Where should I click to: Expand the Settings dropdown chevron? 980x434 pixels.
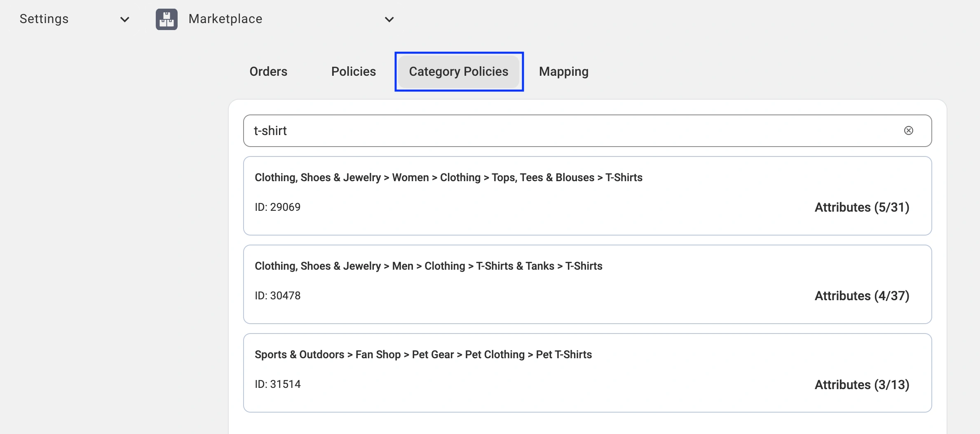click(x=124, y=19)
